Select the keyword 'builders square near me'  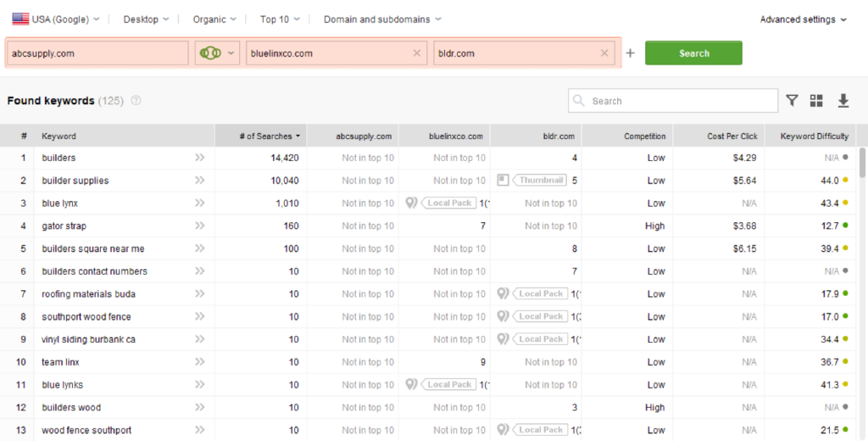(93, 248)
